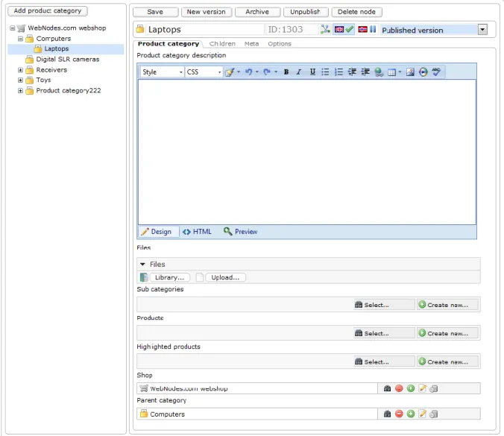The height and width of the screenshot is (436, 504).
Task: Select the Norwegian flag language version
Action: (x=362, y=30)
